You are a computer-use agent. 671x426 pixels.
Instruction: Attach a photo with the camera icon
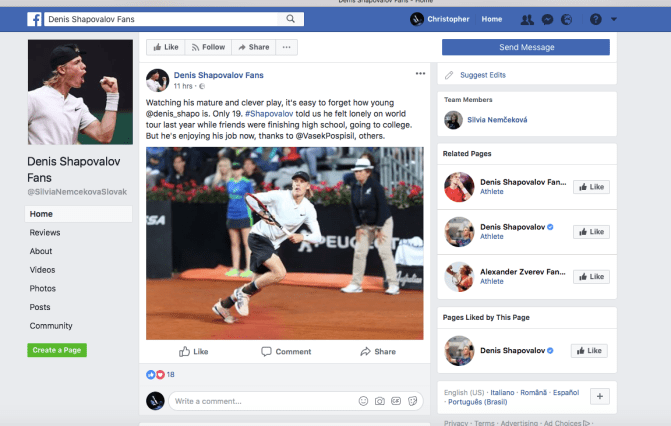point(380,401)
